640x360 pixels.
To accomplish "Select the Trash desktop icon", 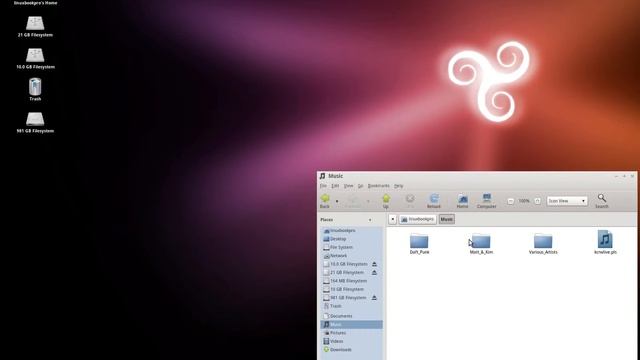I will pos(35,89).
